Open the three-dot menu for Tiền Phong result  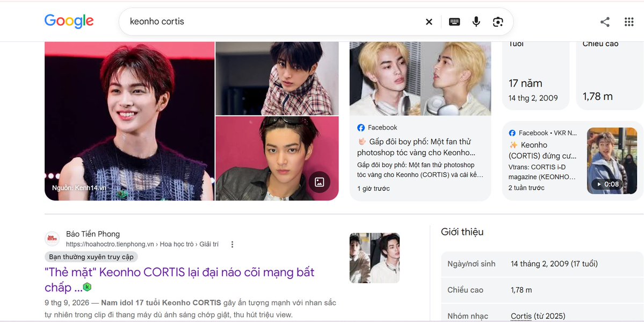coord(232,244)
